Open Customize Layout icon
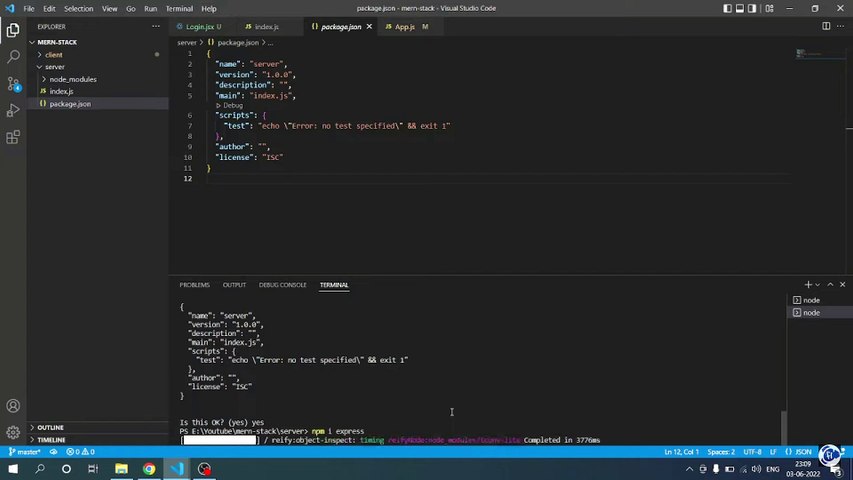853x480 pixels. (x=769, y=9)
